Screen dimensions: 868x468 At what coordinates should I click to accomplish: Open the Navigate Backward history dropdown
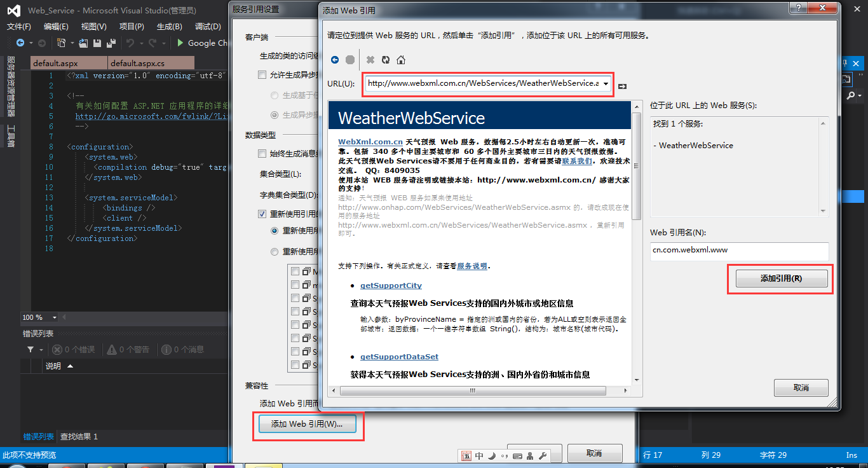coord(30,43)
